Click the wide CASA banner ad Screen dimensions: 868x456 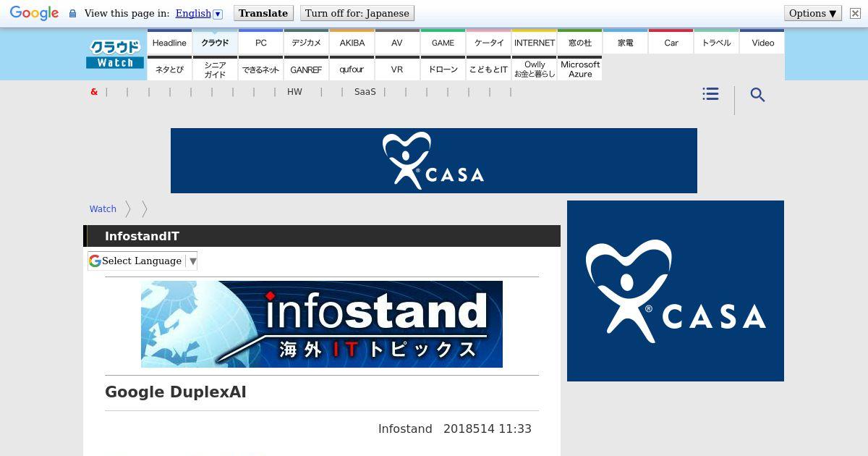point(434,161)
